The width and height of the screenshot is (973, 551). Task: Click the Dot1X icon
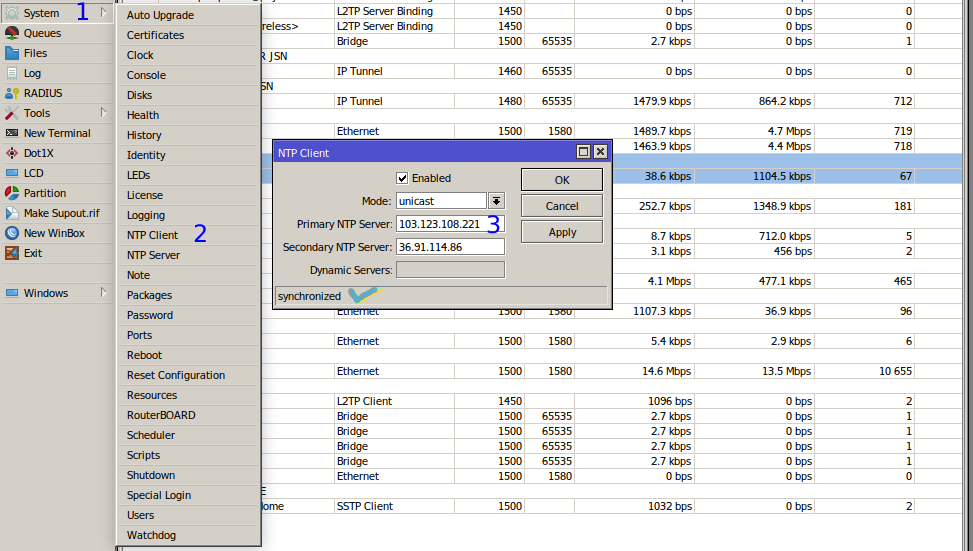point(12,153)
